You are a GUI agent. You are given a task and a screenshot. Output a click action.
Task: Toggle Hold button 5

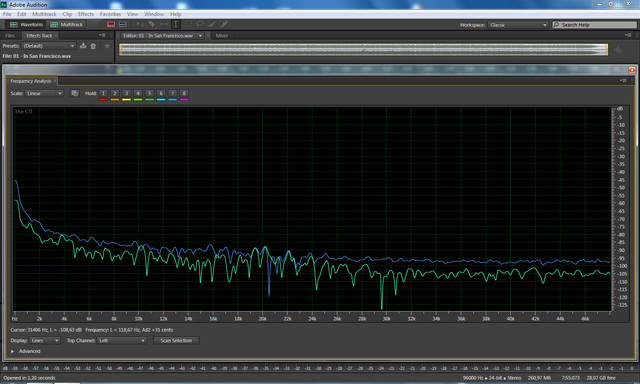pos(149,93)
